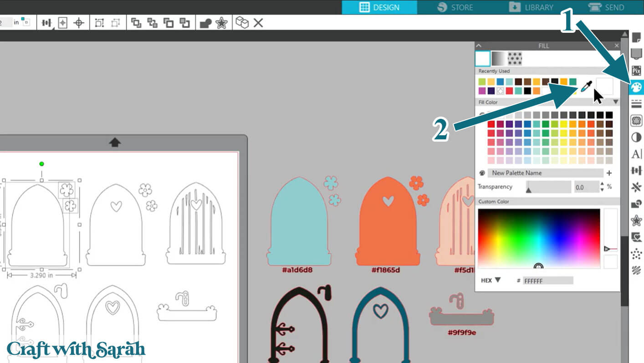Select the solid fill type

click(x=483, y=58)
